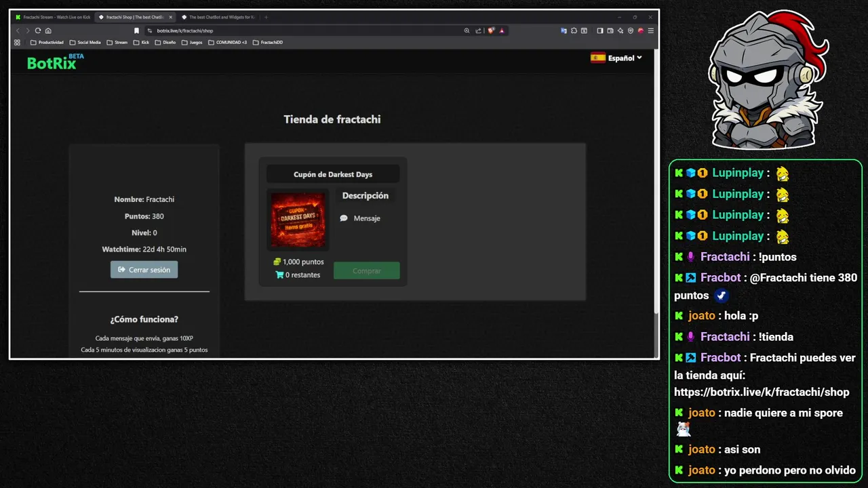This screenshot has height=488, width=868.
Task: Click the botrix.live shop link in chat
Action: tap(762, 392)
